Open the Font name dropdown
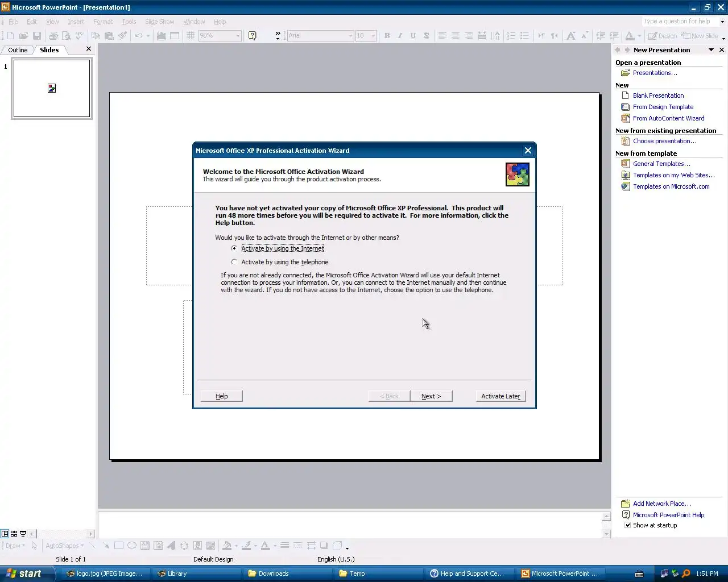Image resolution: width=728 pixels, height=582 pixels. [350, 36]
